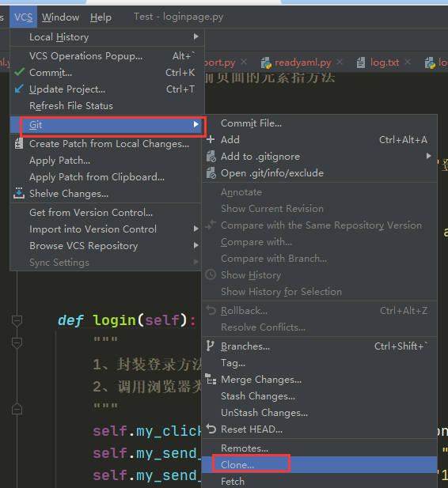
Task: Click the Shelve Changes icon
Action: 19,193
